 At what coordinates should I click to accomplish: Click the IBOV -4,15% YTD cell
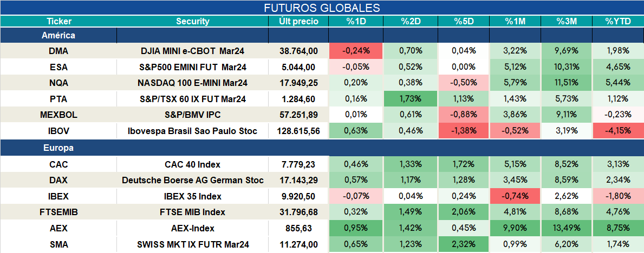(618, 131)
